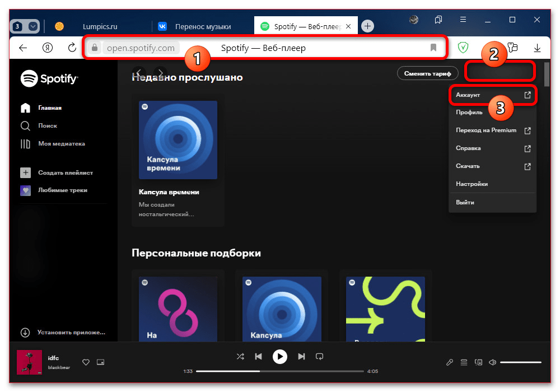Screen dimensions: 560x392
Task: Click idfc song title
Action: (x=53, y=358)
